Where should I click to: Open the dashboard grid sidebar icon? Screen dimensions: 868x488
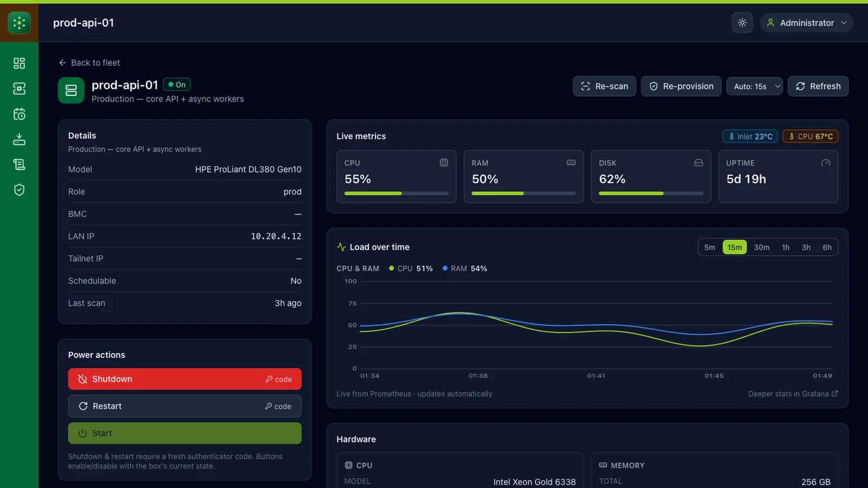pos(19,63)
